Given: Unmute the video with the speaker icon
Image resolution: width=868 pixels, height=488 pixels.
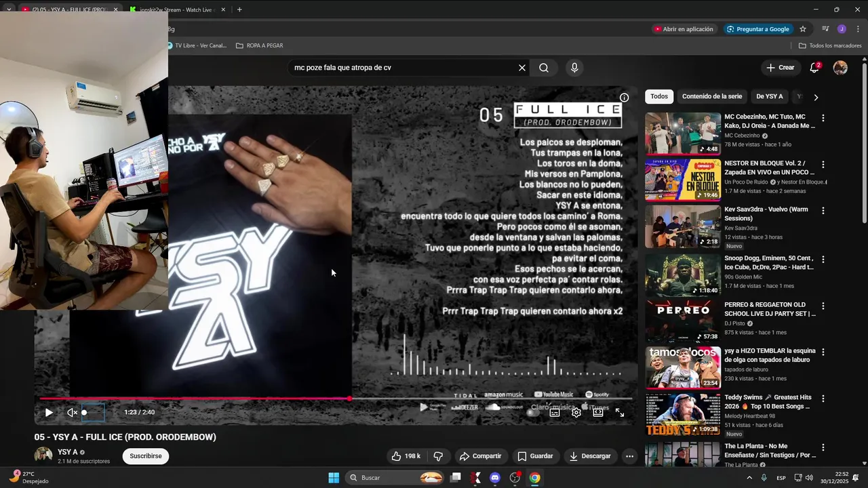Looking at the screenshot, I should point(72,412).
